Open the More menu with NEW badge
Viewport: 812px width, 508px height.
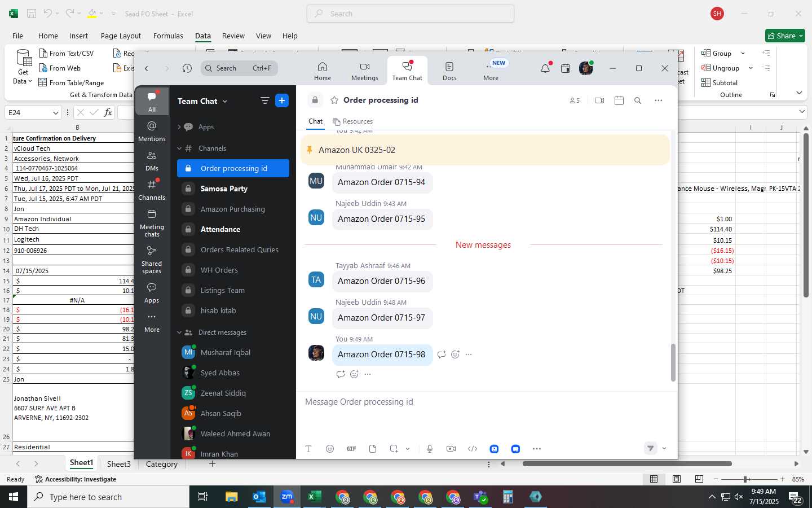[491, 71]
